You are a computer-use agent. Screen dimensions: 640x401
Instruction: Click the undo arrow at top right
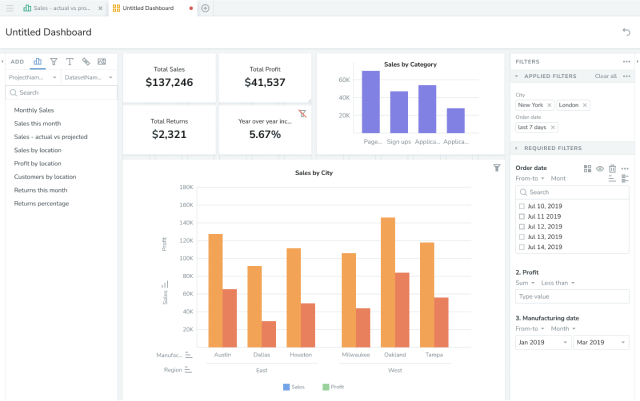coord(626,32)
